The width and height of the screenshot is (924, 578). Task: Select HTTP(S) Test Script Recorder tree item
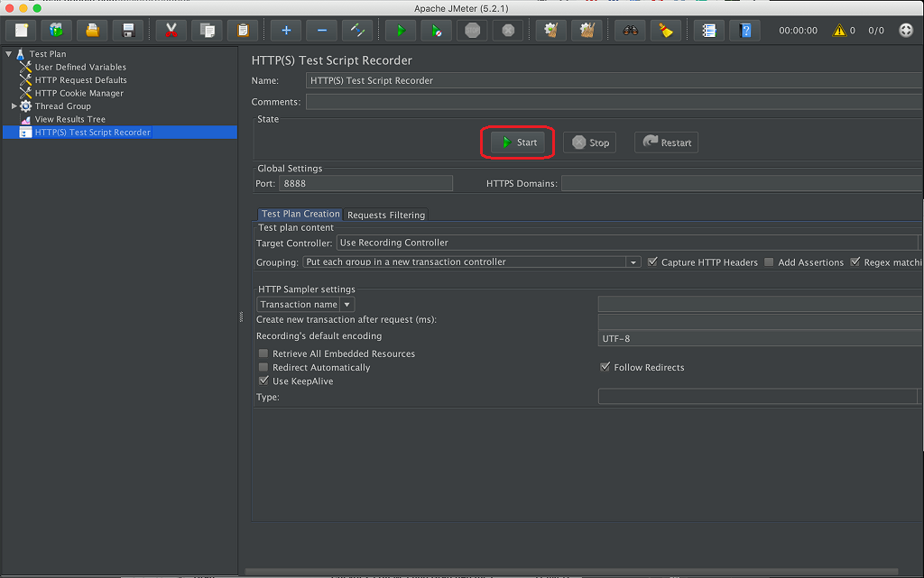(x=93, y=133)
